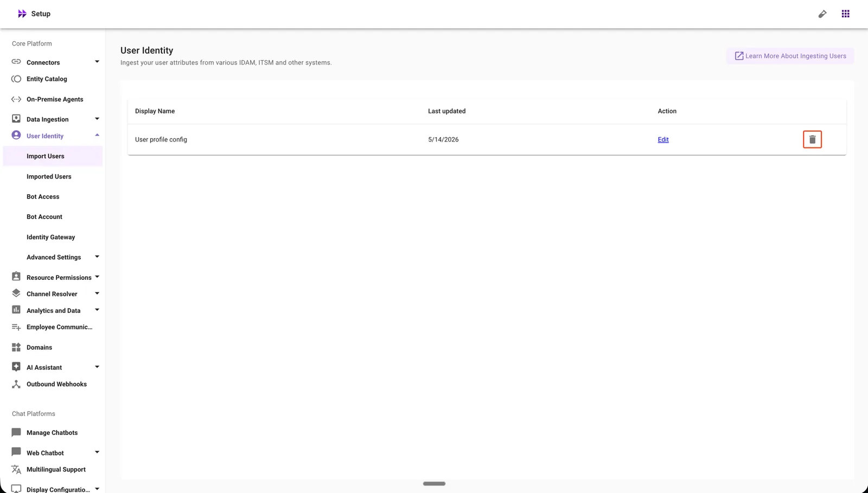Click the Data Ingestion icon

click(x=16, y=119)
